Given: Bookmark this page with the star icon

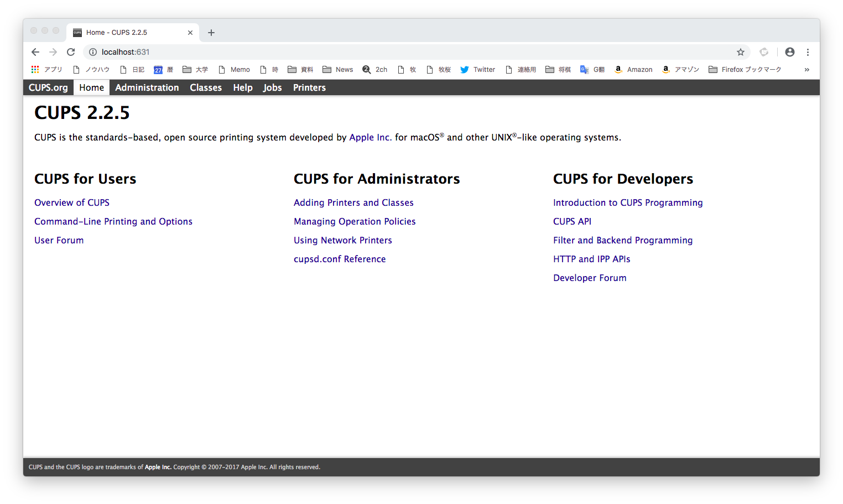Looking at the screenshot, I should (741, 52).
